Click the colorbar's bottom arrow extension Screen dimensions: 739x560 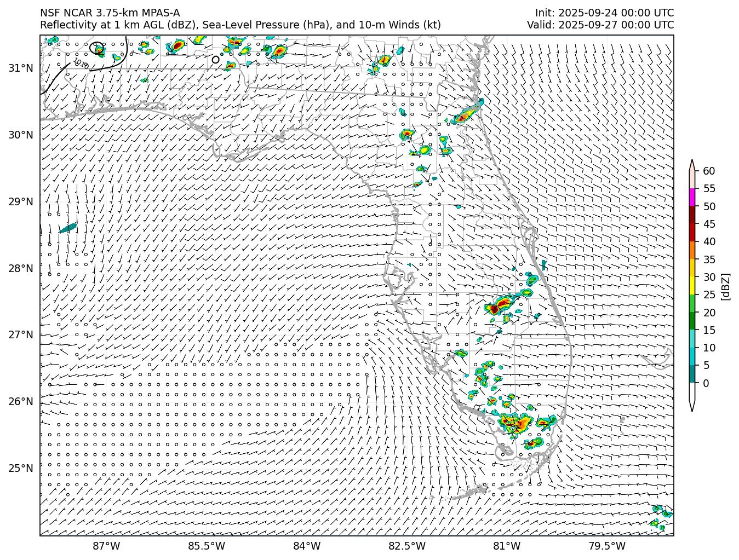692,405
